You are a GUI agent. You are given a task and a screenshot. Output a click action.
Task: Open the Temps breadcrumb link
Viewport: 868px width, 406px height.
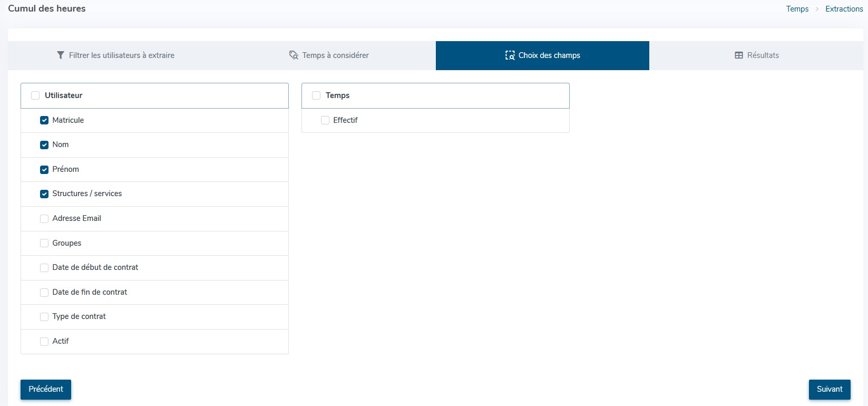797,9
